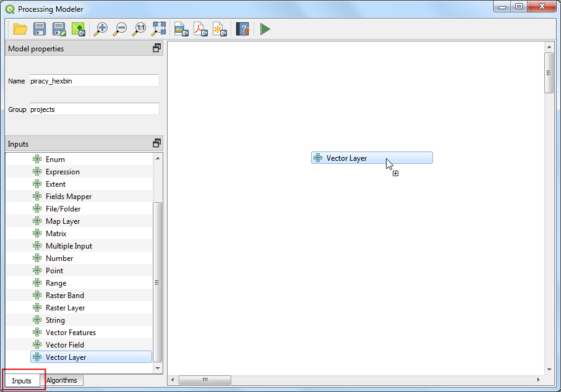The image size is (561, 392).
Task: Undock the Model properties panel
Action: click(156, 48)
